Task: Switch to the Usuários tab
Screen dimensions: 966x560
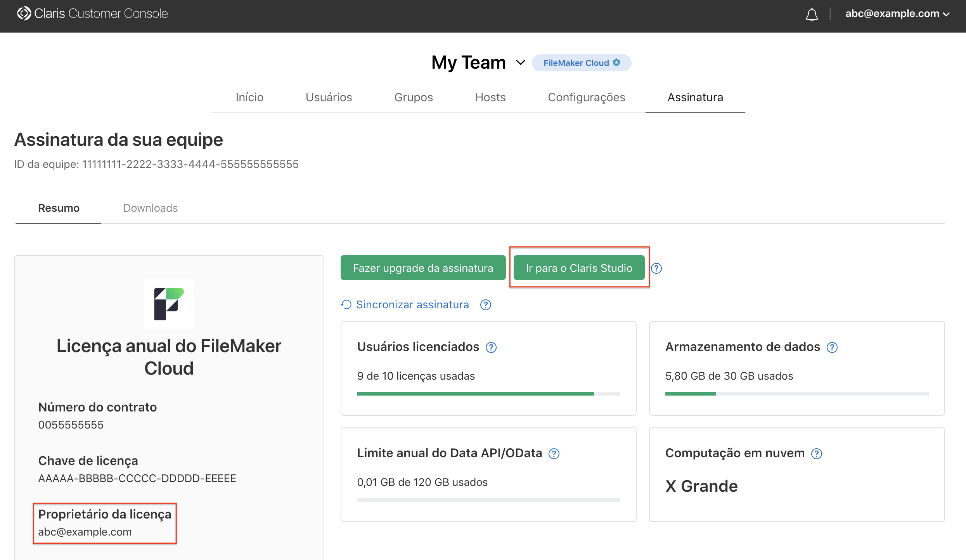Action: click(x=329, y=97)
